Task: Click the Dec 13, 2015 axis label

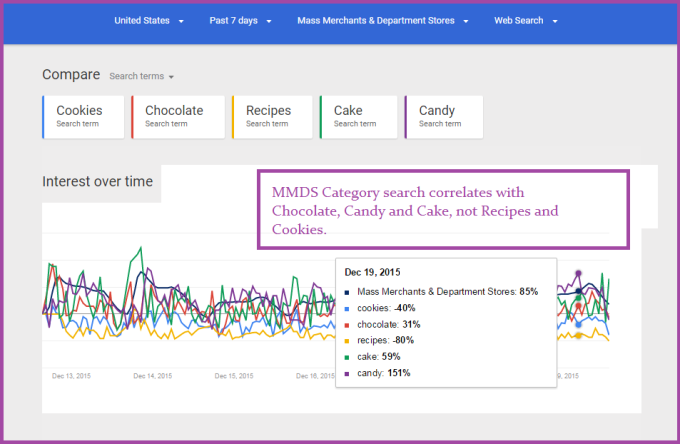Action: pyautogui.click(x=70, y=376)
